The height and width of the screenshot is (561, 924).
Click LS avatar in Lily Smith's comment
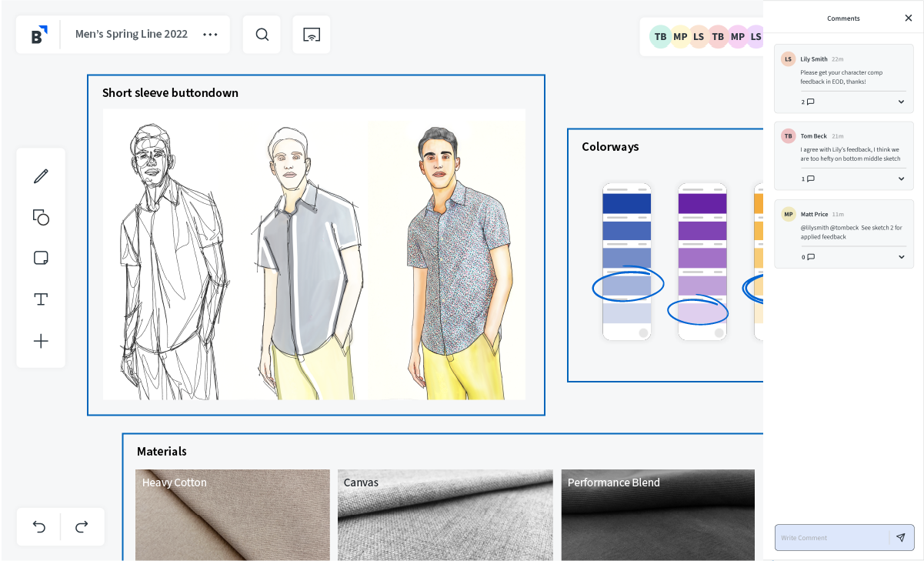pyautogui.click(x=788, y=58)
